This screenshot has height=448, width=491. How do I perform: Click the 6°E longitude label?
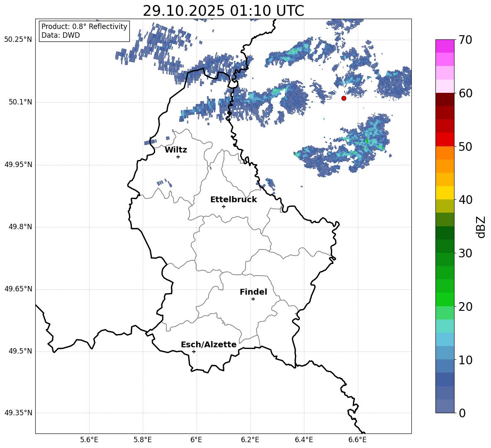[x=196, y=440]
